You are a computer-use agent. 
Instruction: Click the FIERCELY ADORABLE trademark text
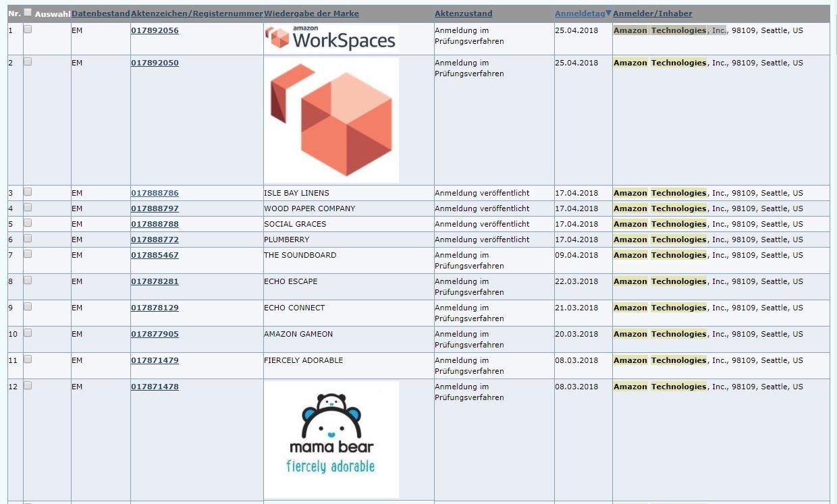click(303, 360)
